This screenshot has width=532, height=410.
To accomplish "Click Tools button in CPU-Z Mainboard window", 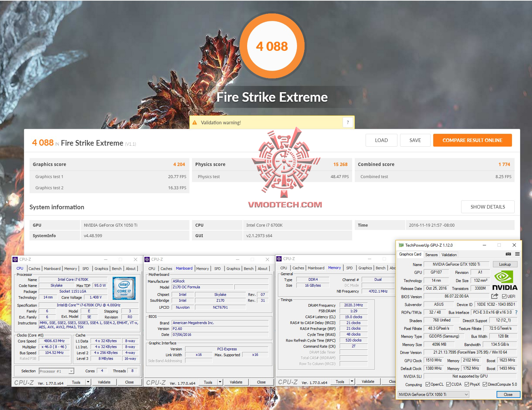I will [208, 382].
